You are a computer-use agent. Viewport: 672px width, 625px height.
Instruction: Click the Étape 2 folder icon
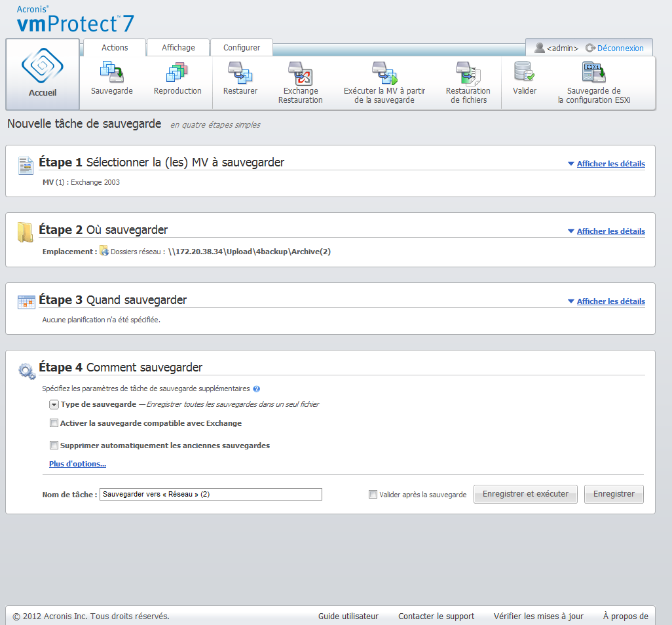click(x=26, y=233)
